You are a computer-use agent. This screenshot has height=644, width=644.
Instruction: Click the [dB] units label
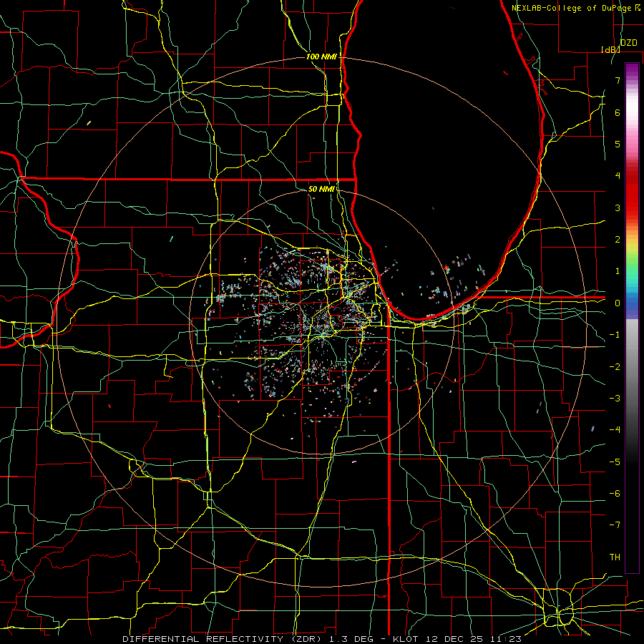(x=610, y=49)
